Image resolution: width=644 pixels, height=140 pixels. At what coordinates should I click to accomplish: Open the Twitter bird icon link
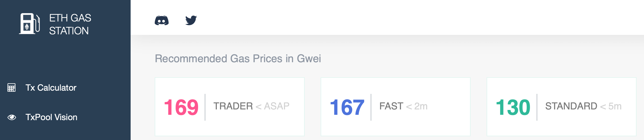[x=191, y=20]
